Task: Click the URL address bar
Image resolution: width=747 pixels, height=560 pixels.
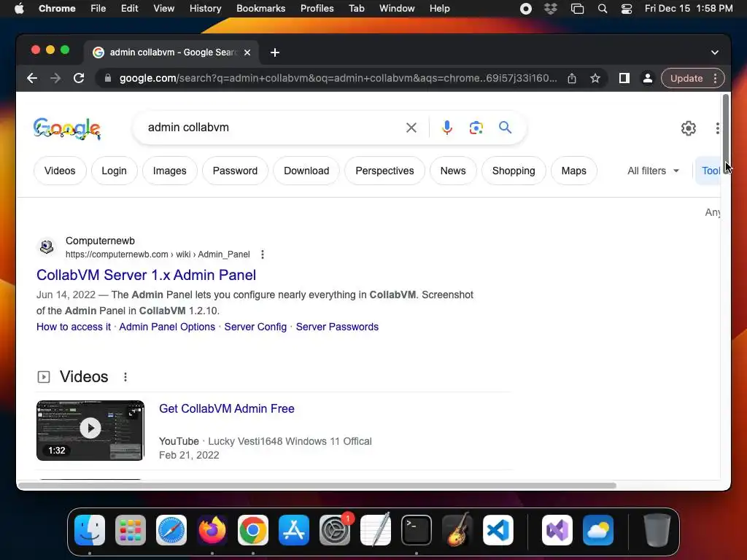Action: (x=338, y=78)
